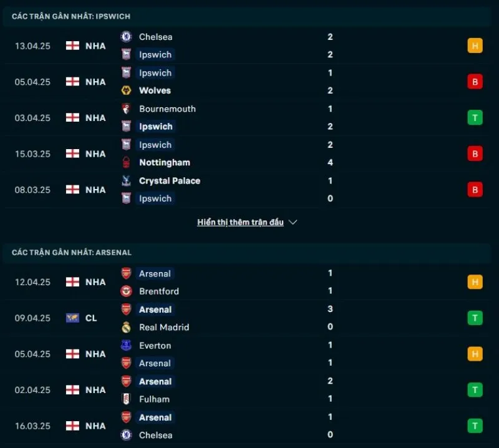Click the Brentford club crest icon
Viewport: 499px width, 448px height.
(126, 291)
